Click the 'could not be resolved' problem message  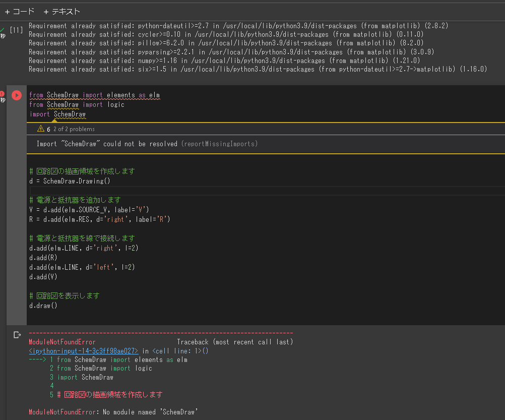tap(146, 144)
